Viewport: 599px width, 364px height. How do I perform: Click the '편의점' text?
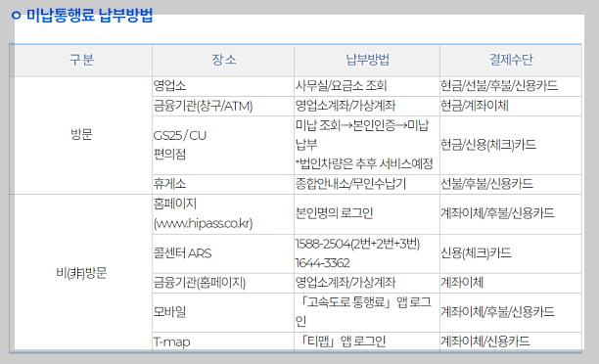coord(169,155)
